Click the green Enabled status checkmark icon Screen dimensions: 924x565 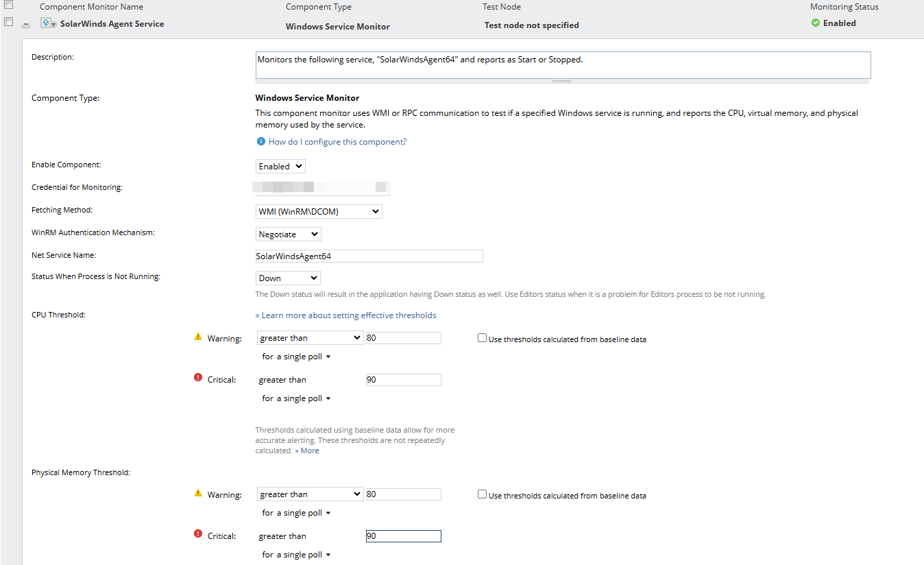[816, 23]
